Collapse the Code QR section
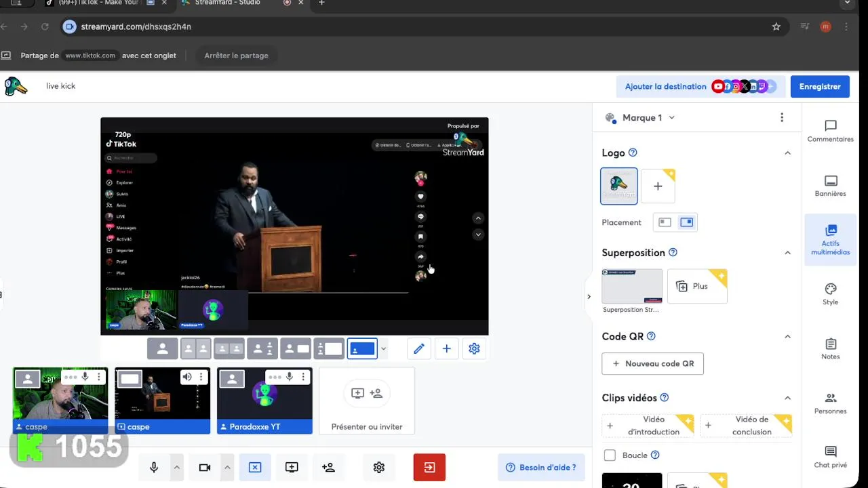 pyautogui.click(x=787, y=337)
